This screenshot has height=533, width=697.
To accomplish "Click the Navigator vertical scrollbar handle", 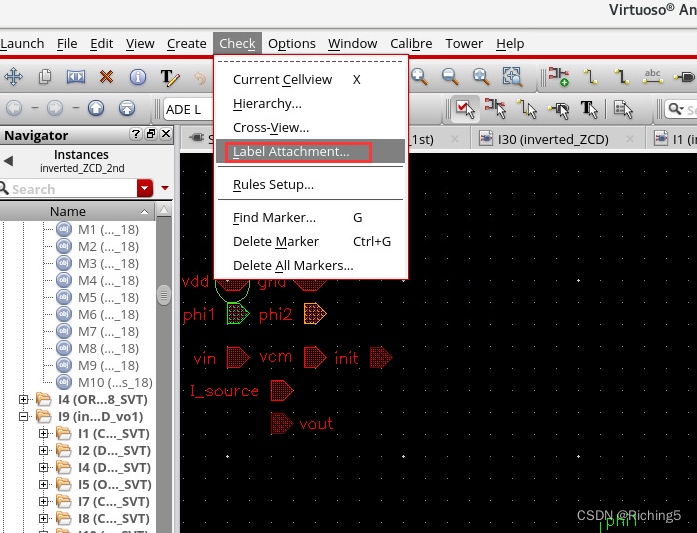I will (x=164, y=297).
